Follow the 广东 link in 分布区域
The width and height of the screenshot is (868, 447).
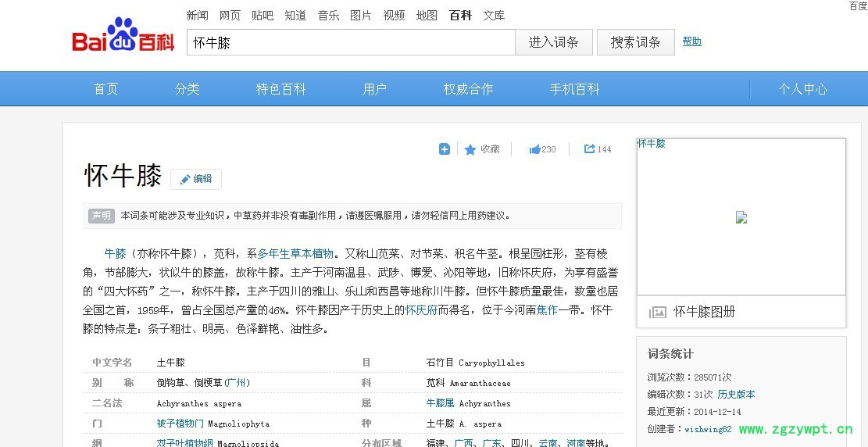(x=492, y=443)
